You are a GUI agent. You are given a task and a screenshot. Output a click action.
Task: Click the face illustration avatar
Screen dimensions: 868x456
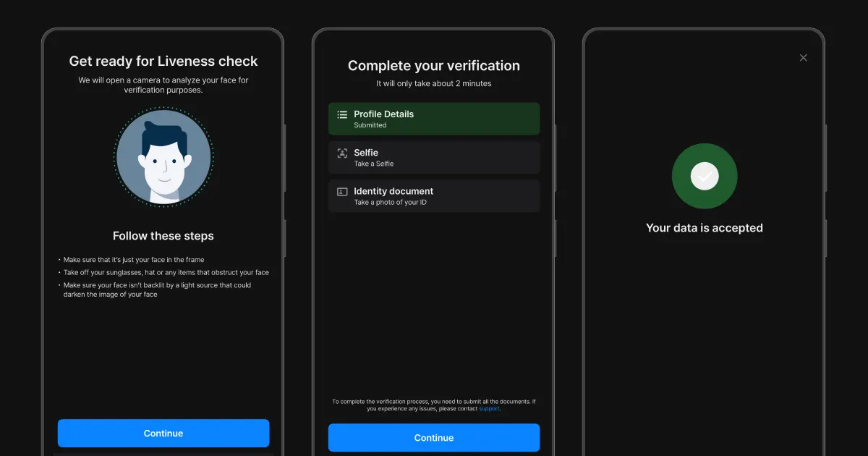point(163,156)
